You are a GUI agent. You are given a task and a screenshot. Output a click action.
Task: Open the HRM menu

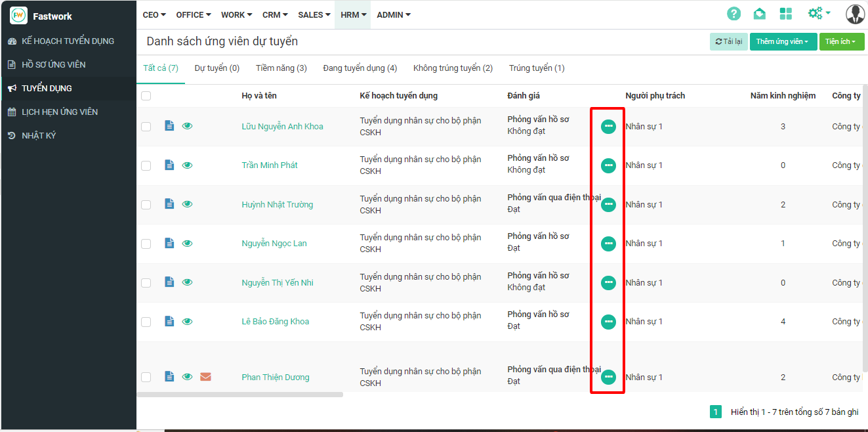pos(352,14)
